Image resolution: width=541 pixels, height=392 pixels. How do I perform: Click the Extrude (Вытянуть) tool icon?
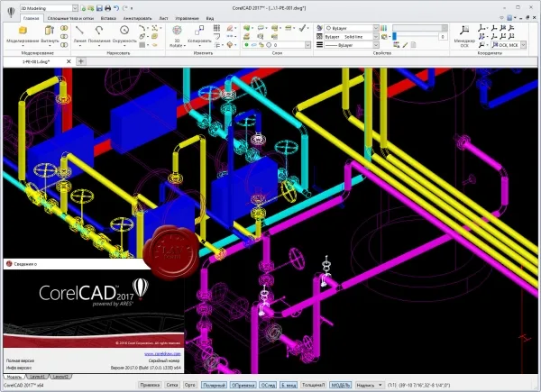[50, 33]
